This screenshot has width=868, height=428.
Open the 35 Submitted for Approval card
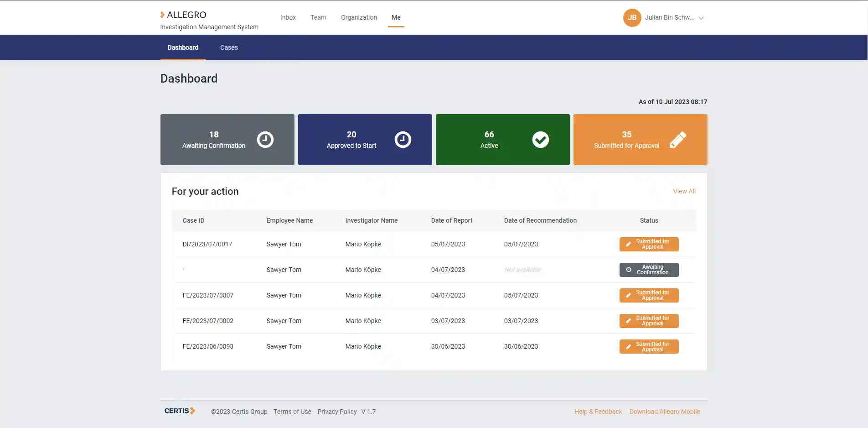coord(641,140)
